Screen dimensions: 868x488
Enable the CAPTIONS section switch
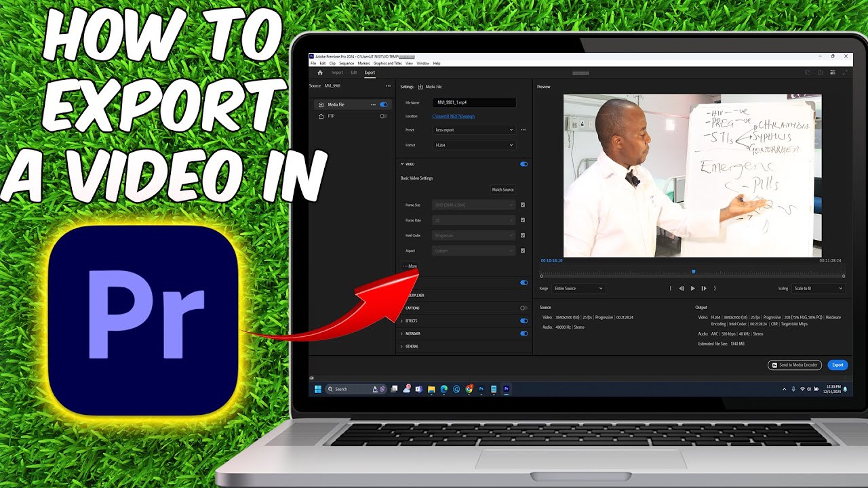524,308
